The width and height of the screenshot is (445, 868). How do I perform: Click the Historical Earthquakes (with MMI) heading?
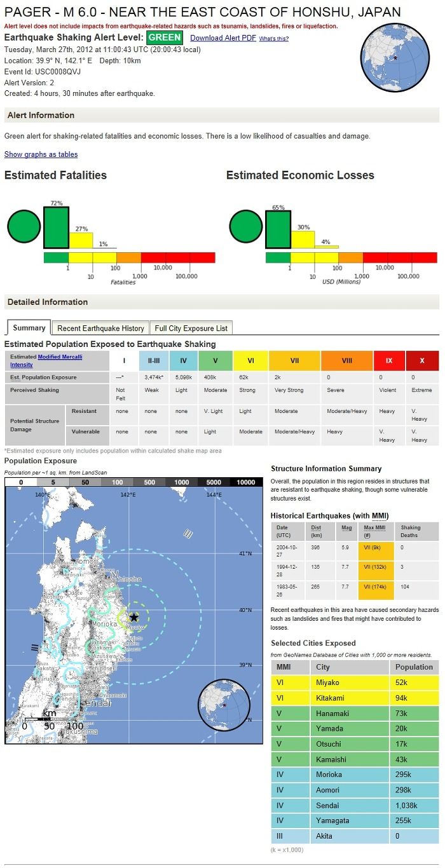[x=329, y=515]
